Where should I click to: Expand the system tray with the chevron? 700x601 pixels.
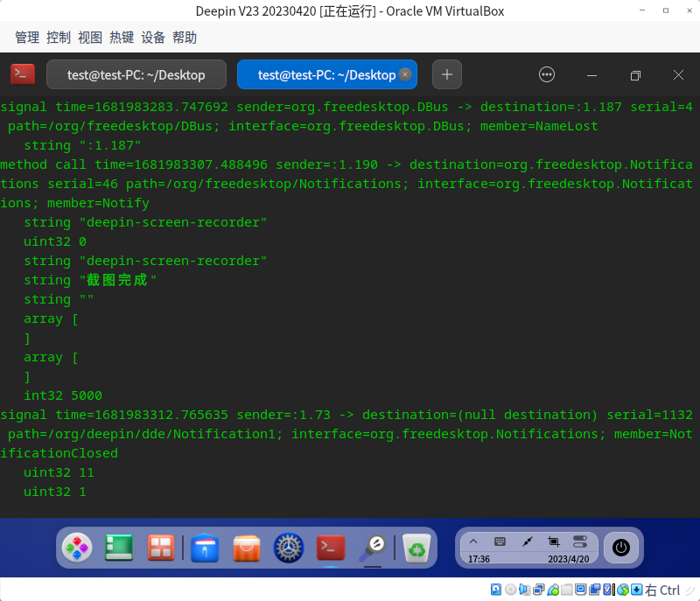pos(473,541)
